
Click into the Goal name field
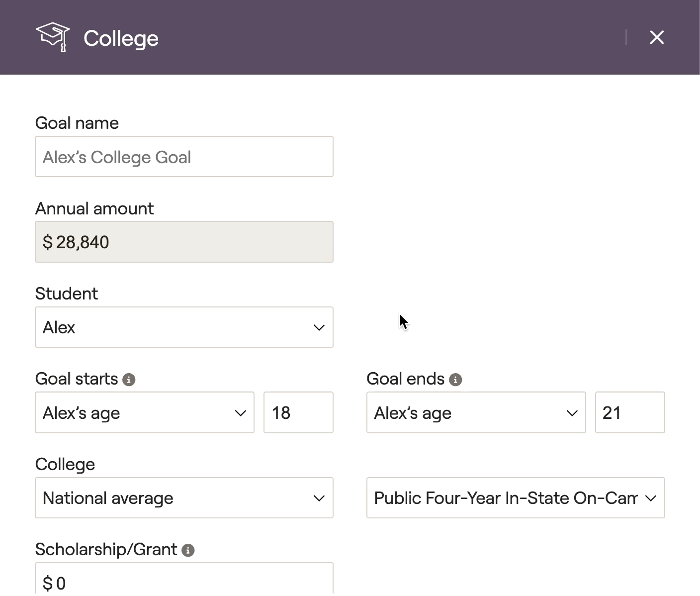click(184, 157)
